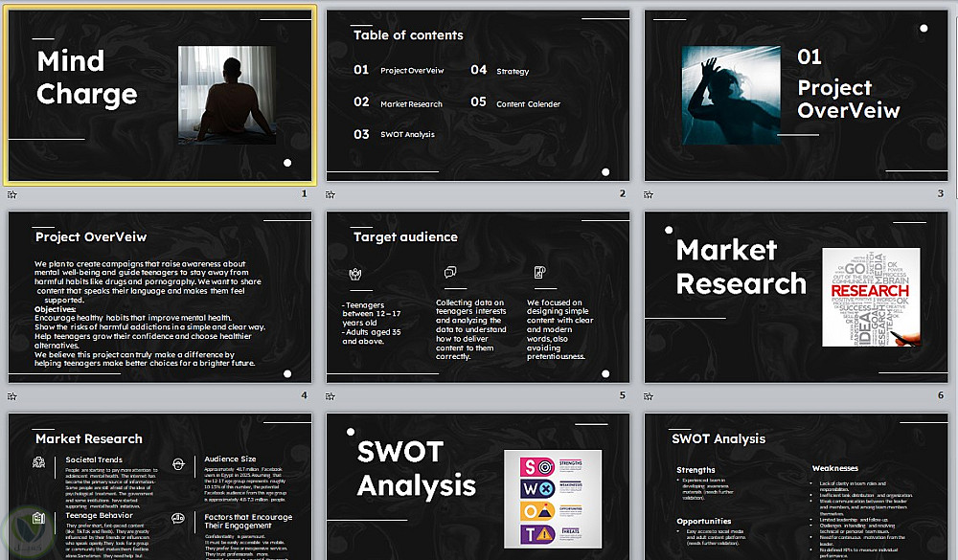The height and width of the screenshot is (560, 958).
Task: Click the 'Societal Trends' subheading
Action: click(x=94, y=459)
